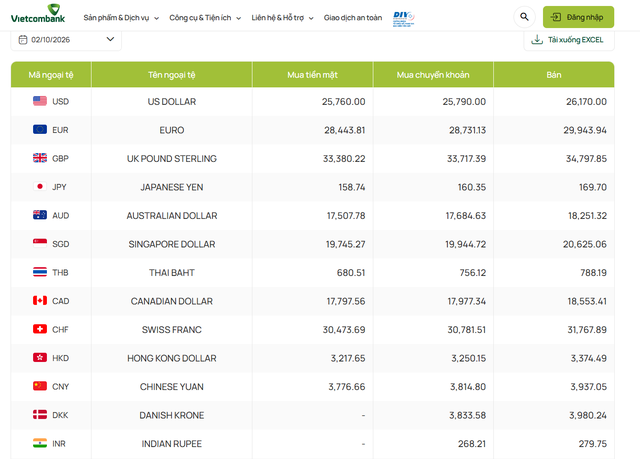
Task: Click the Mua tiền mặt column header
Action: (312, 75)
